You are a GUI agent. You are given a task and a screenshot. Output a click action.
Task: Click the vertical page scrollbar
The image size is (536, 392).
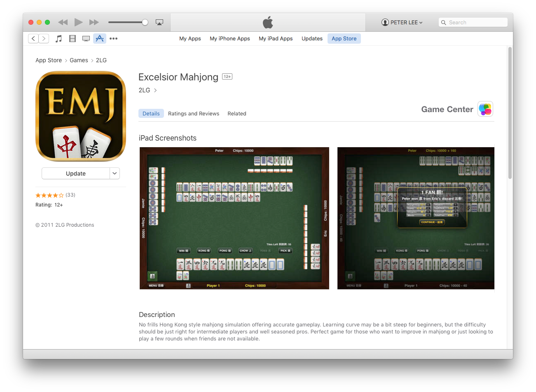(510, 113)
